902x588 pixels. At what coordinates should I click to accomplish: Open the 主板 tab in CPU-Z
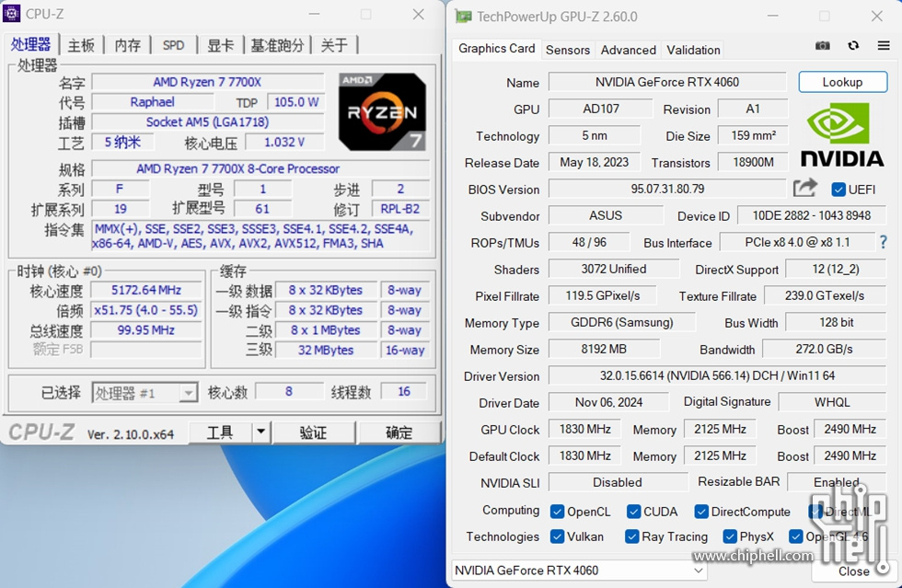click(x=81, y=45)
